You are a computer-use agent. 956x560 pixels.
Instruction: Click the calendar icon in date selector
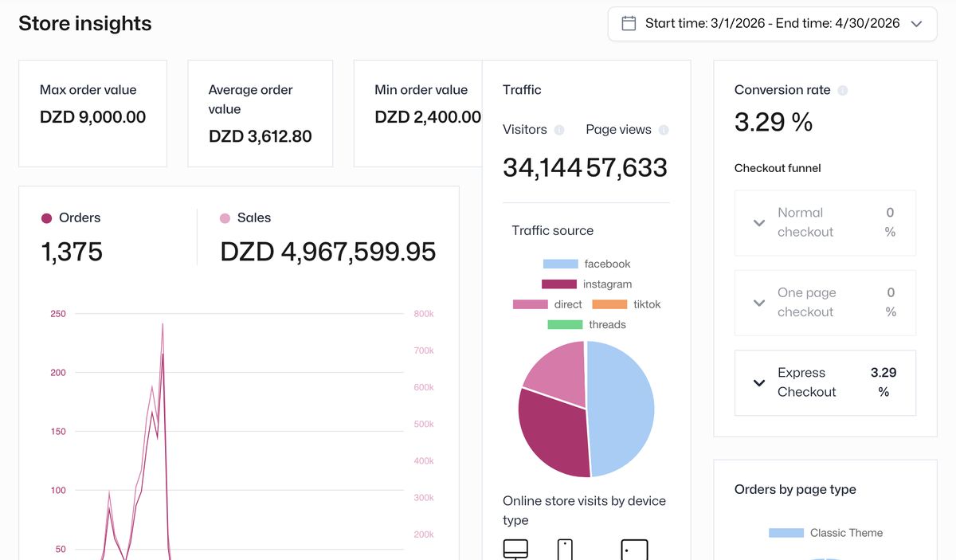(629, 24)
